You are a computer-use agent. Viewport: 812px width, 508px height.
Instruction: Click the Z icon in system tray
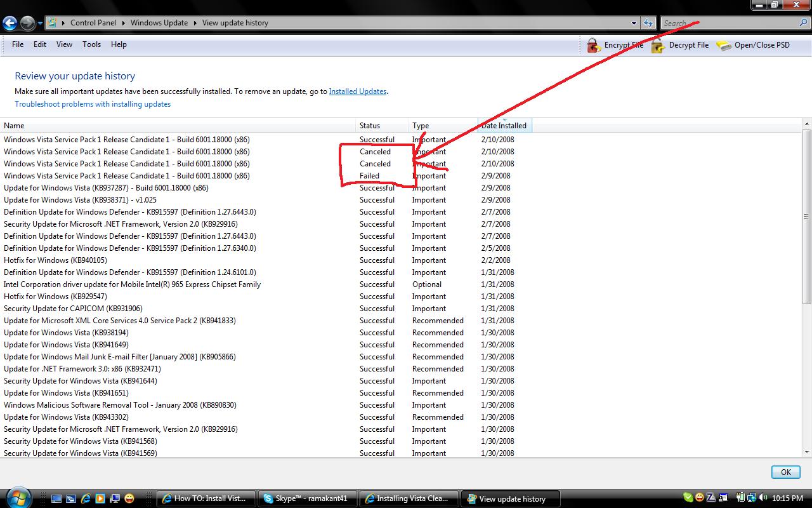[x=712, y=498]
